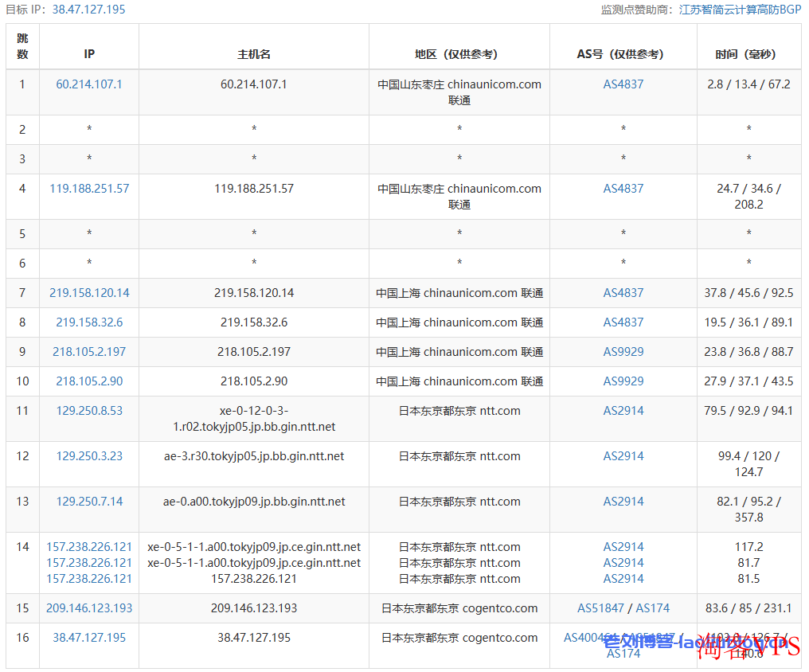Select time value 79.5 / 92.9 / 94.1
This screenshot has width=809, height=672.
[748, 411]
